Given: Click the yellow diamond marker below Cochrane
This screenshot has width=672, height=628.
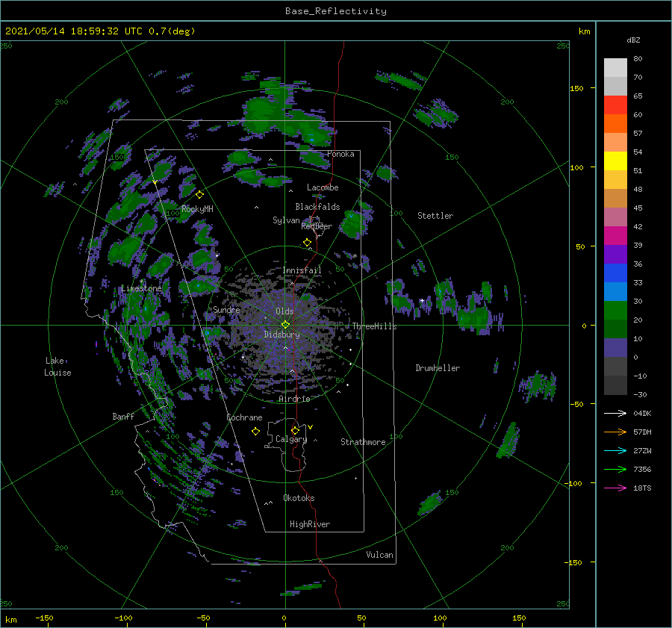Looking at the screenshot, I should 255,432.
